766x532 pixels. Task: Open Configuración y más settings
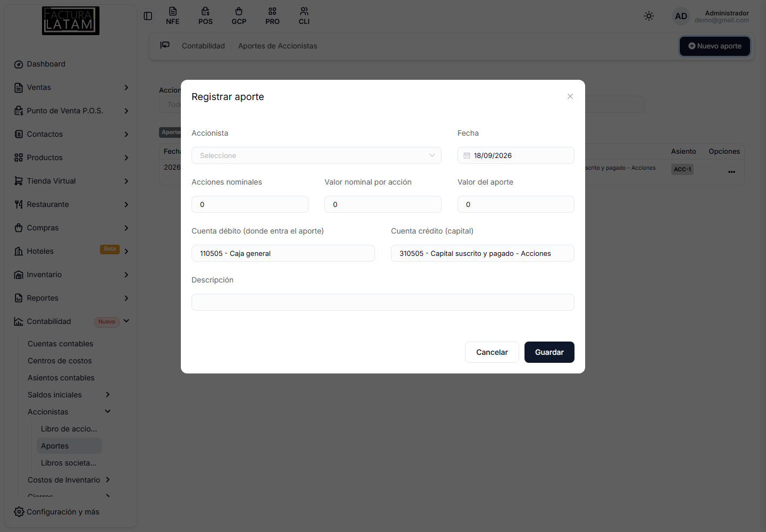coord(56,512)
